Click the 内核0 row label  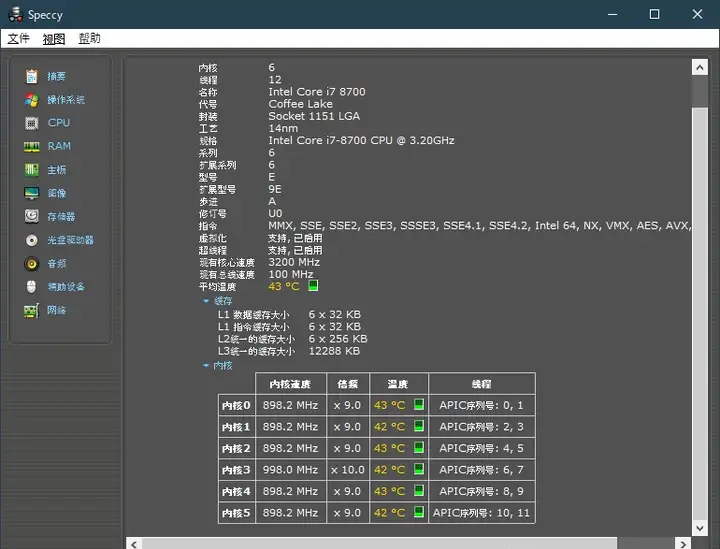pos(236,405)
